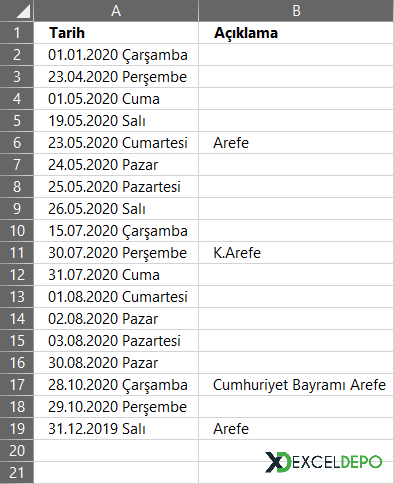Select cell with 23.04.2020 Perşembe

[x=116, y=77]
